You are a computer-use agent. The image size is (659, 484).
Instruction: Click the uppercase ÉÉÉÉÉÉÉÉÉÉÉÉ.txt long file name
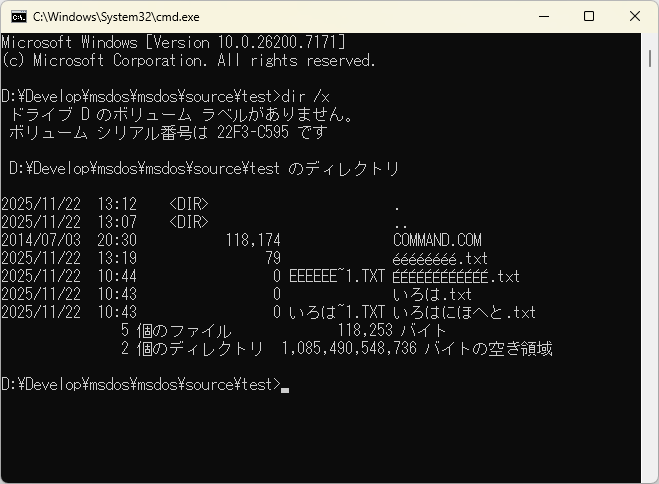click(457, 276)
